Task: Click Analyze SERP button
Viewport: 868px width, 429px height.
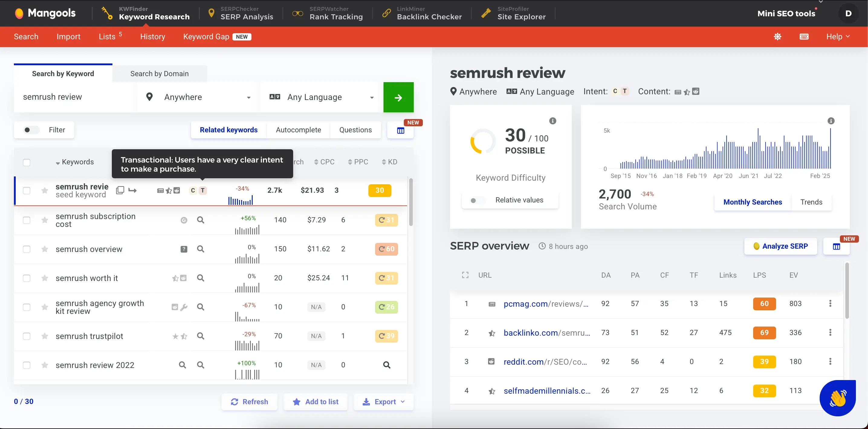Action: point(780,247)
